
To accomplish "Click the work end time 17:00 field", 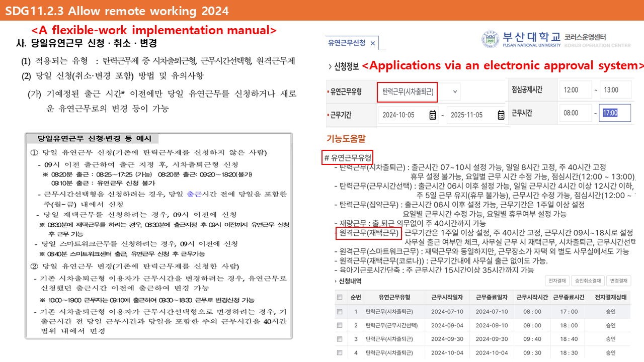I will [x=616, y=113].
